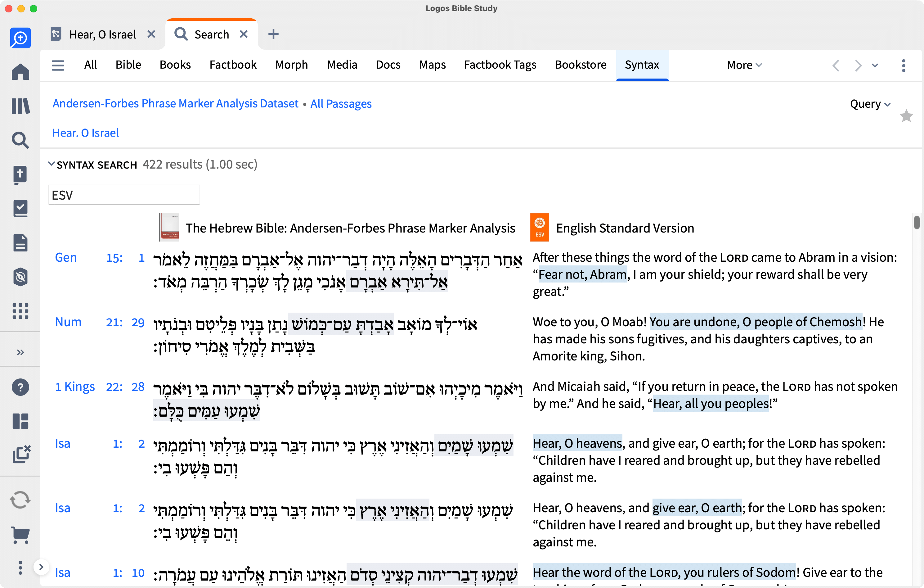Click the close all panels icon
This screenshot has height=588, width=924.
point(21,455)
